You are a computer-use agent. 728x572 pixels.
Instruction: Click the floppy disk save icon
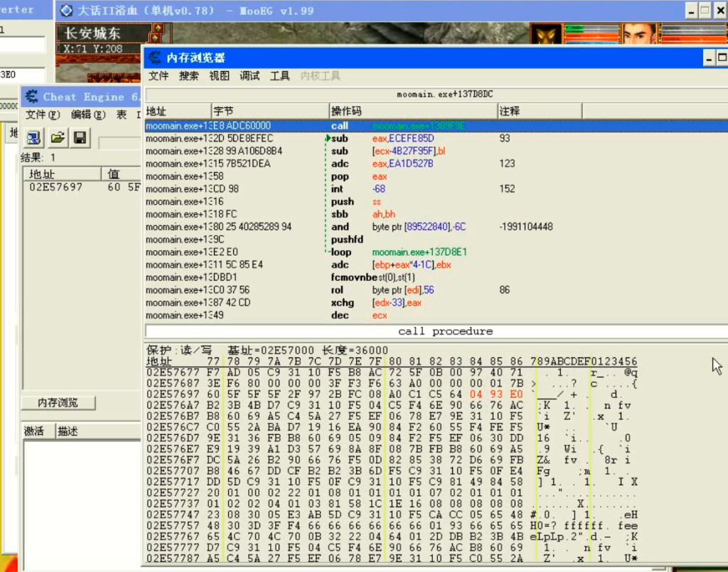80,137
